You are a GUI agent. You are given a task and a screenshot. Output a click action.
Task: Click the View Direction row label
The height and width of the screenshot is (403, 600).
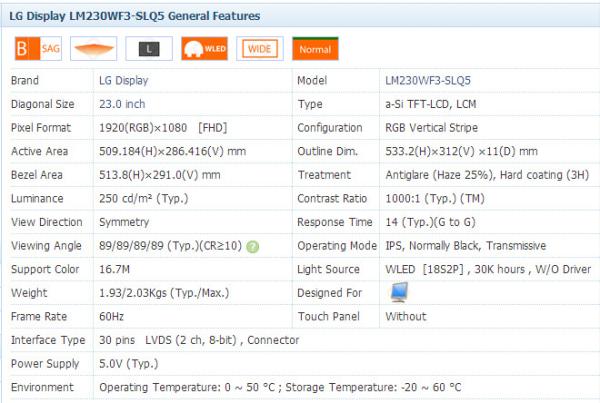[x=47, y=222]
